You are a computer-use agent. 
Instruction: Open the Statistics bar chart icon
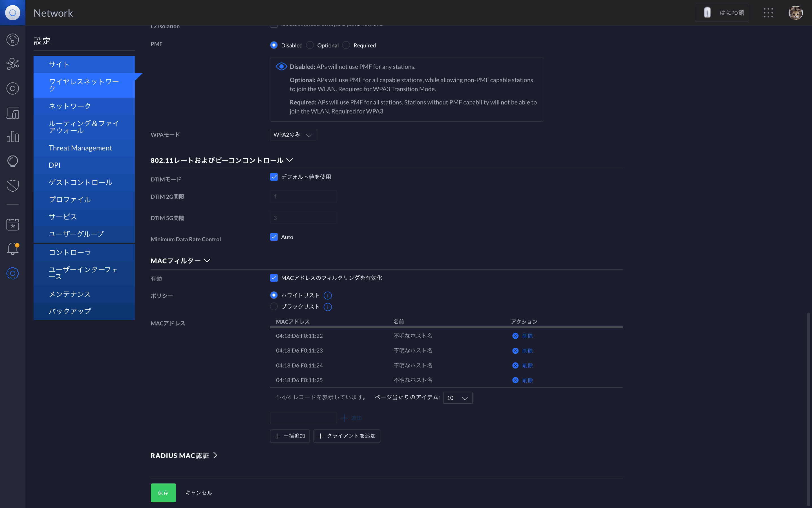pos(12,137)
